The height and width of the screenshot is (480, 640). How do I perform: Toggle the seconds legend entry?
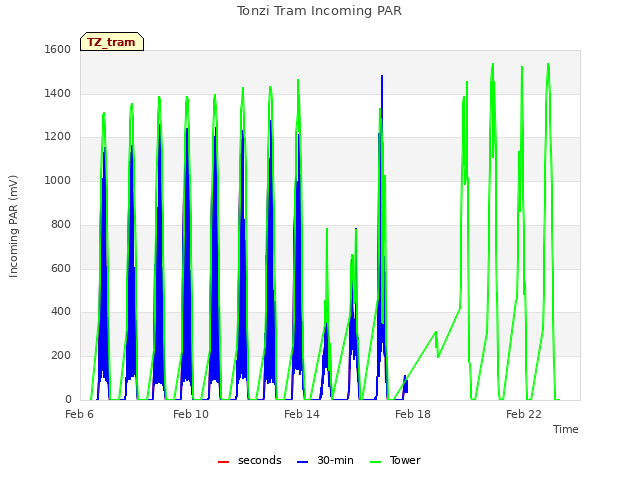(250, 460)
